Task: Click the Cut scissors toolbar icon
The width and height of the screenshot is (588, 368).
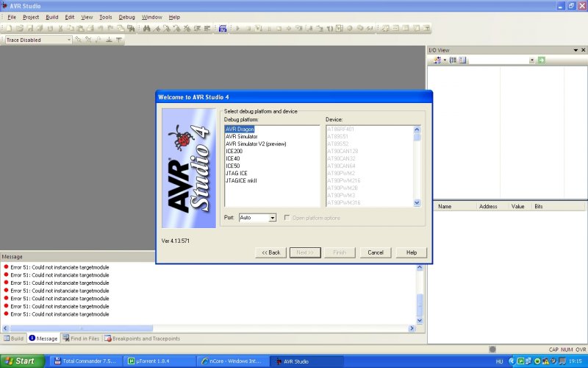Action: coord(60,28)
